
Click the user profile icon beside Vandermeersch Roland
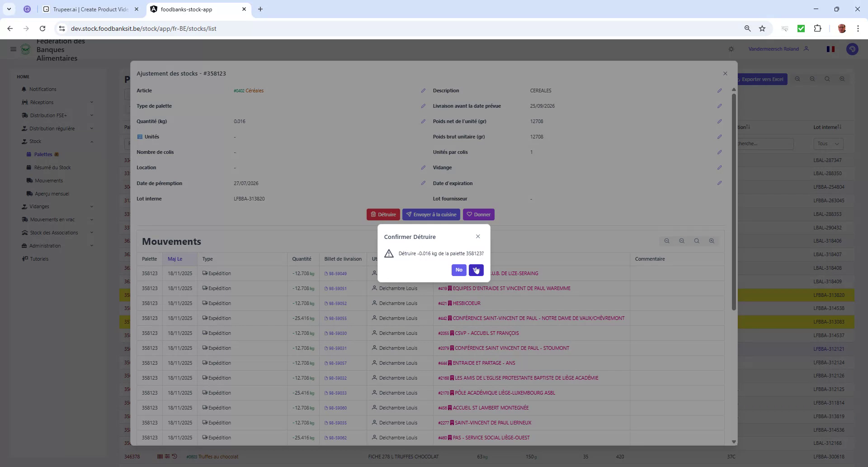(x=807, y=49)
